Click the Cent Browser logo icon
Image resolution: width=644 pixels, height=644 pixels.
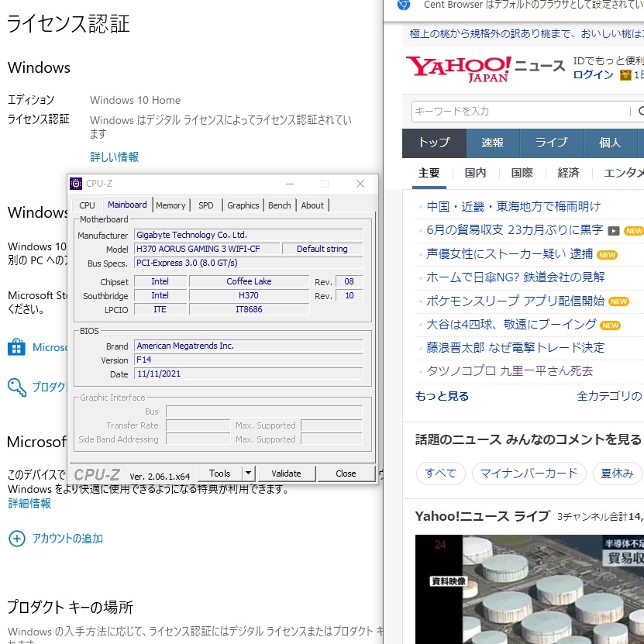tap(404, 5)
